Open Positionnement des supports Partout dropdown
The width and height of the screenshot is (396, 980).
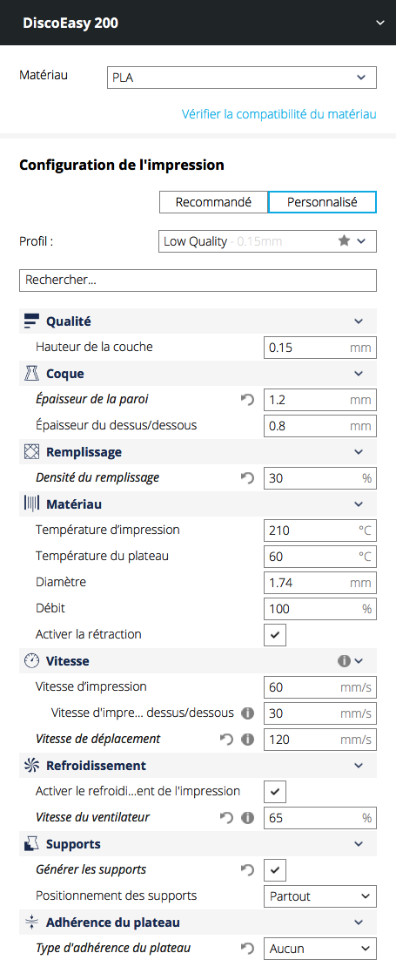point(320,896)
